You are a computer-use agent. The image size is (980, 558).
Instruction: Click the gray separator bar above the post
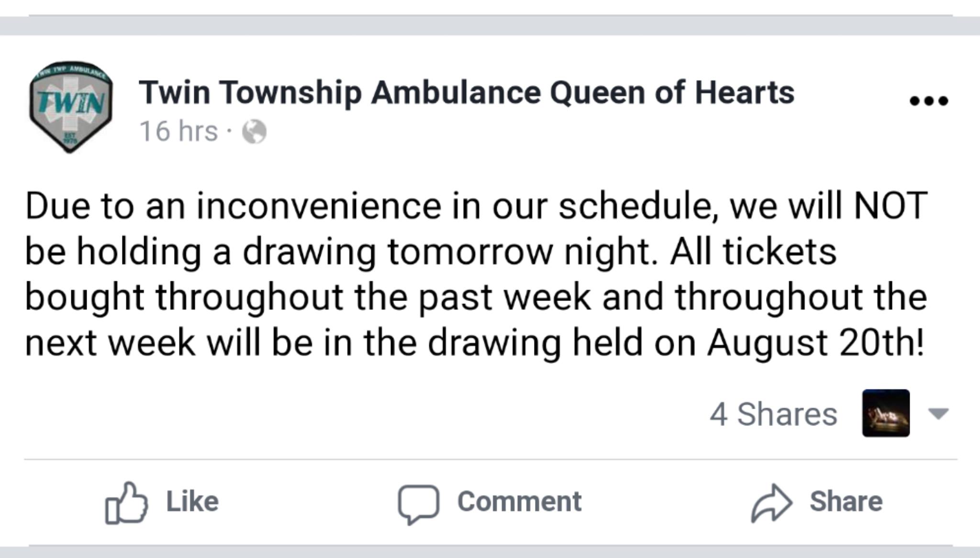[490, 25]
